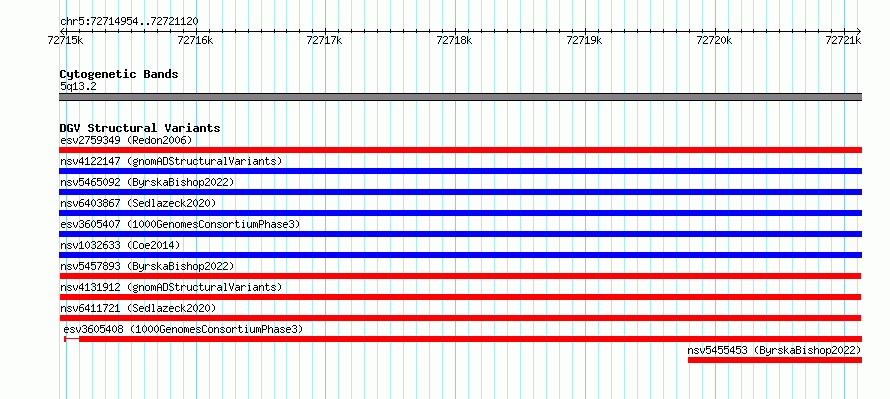Image resolution: width=890 pixels, height=399 pixels.
Task: Open the esv3605407 (1000GenomesConsortiumPhase3) label
Action: click(x=180, y=224)
